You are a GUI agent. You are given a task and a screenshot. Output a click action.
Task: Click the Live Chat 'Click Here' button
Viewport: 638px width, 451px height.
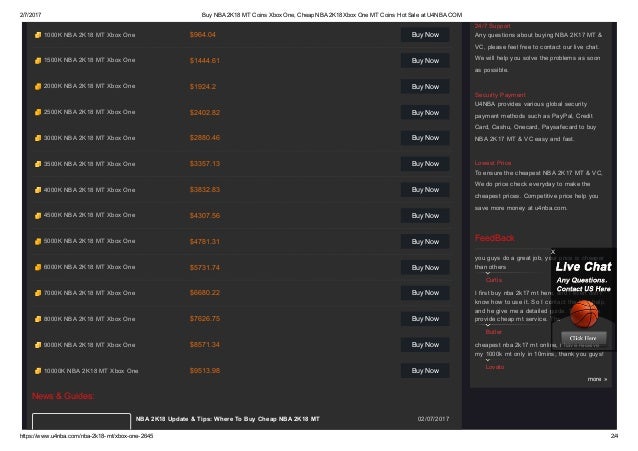click(583, 338)
